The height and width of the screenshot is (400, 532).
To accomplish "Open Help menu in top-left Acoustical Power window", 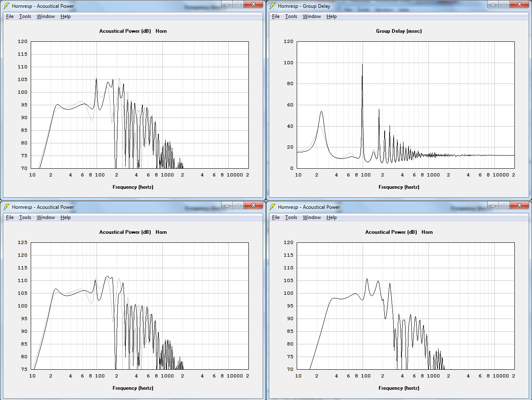I will [65, 16].
